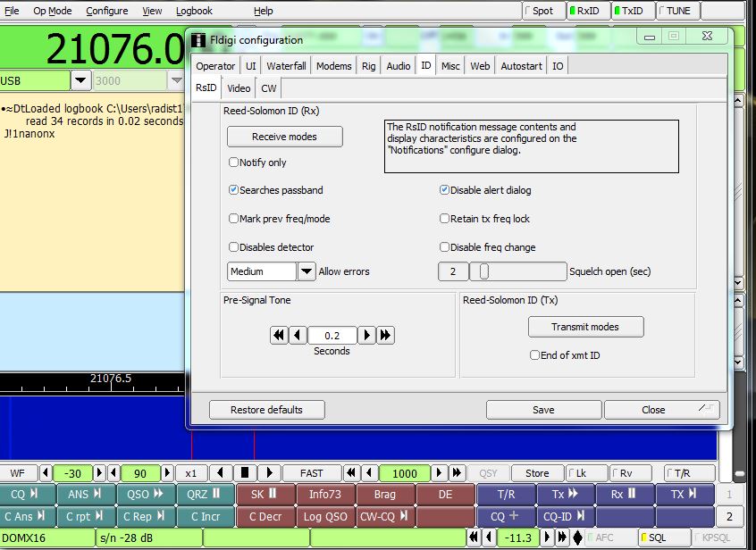Click the Receive modes button
756x550 pixels.
pos(284,137)
